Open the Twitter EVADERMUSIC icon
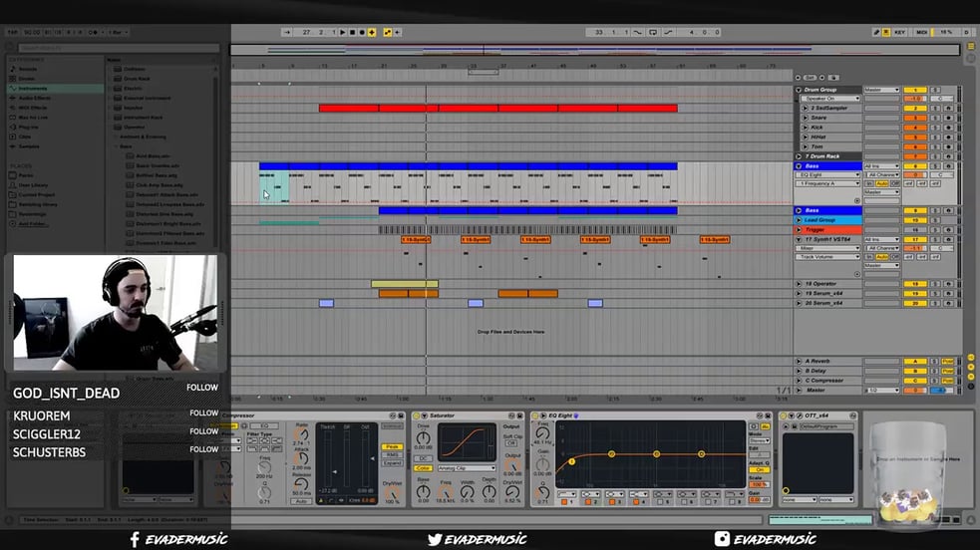980x550 pixels. [434, 539]
